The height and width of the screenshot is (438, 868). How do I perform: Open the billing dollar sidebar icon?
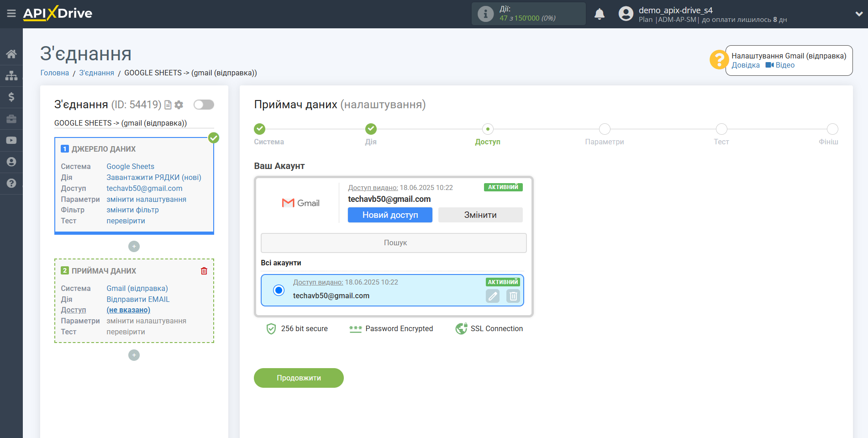coord(11,97)
